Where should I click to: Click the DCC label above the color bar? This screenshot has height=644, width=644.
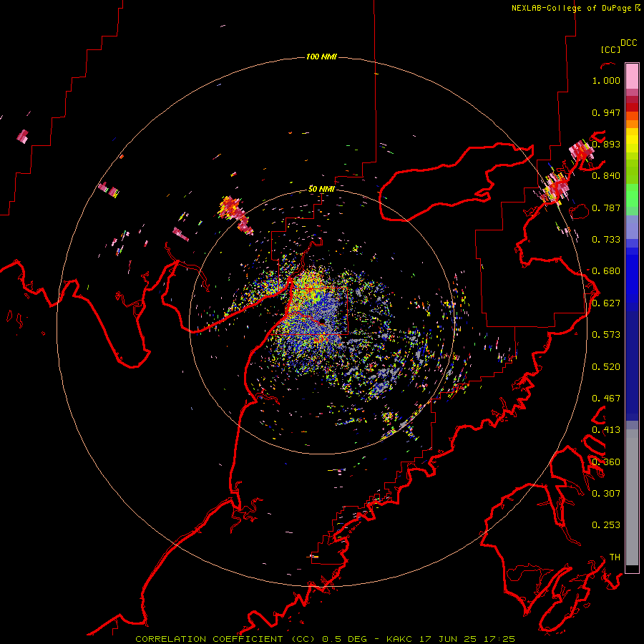[x=629, y=43]
